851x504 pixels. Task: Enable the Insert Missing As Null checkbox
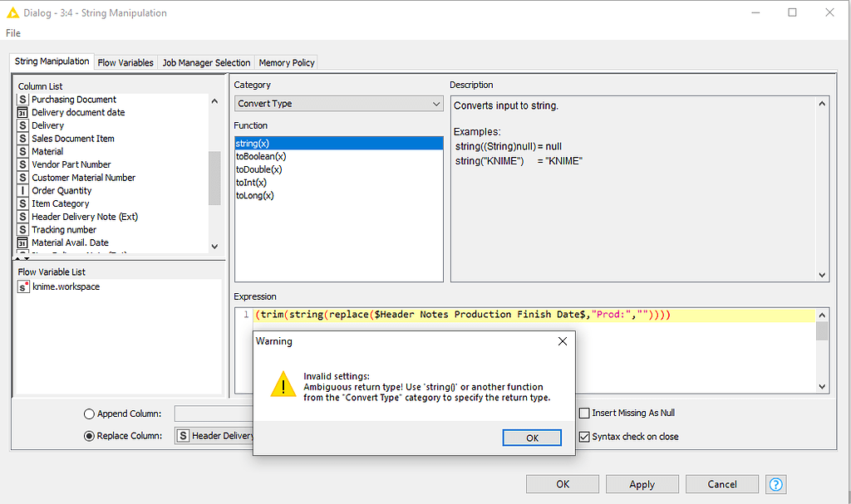[x=584, y=413]
